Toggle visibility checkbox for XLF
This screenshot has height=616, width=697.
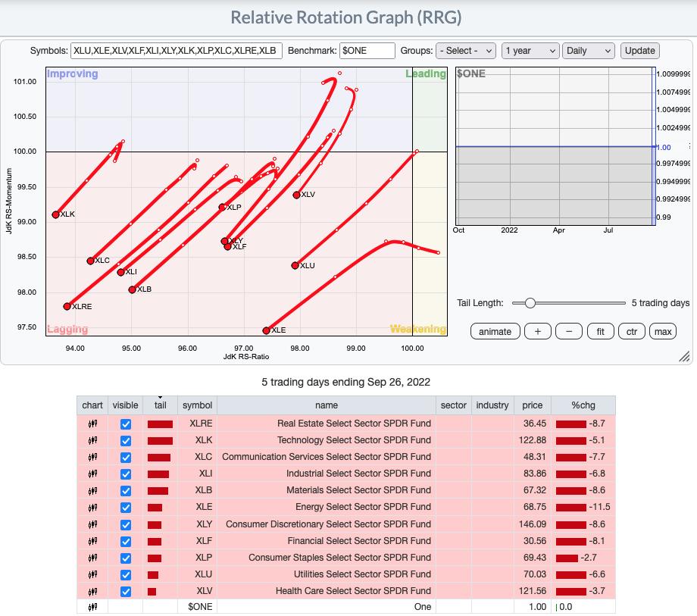click(126, 541)
